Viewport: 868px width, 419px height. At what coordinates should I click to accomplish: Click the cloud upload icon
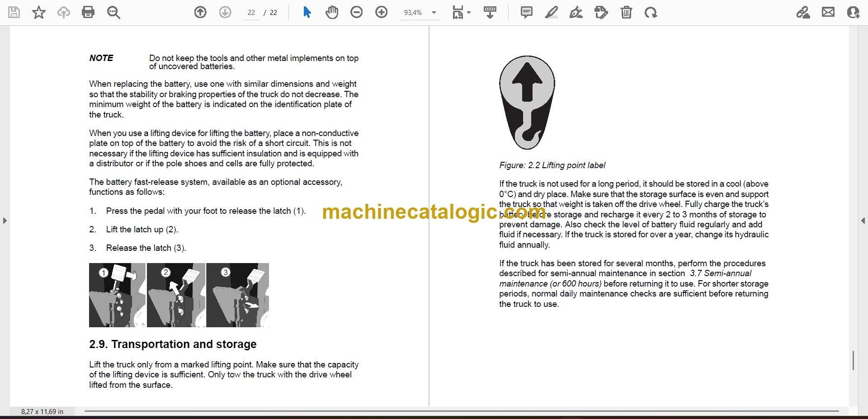[63, 12]
